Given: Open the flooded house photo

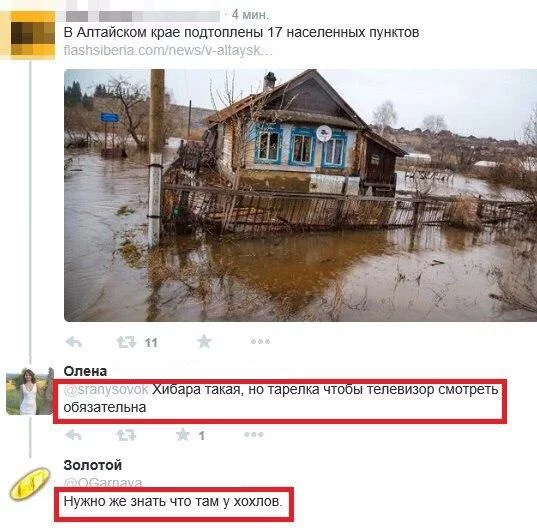Looking at the screenshot, I should [x=301, y=195].
